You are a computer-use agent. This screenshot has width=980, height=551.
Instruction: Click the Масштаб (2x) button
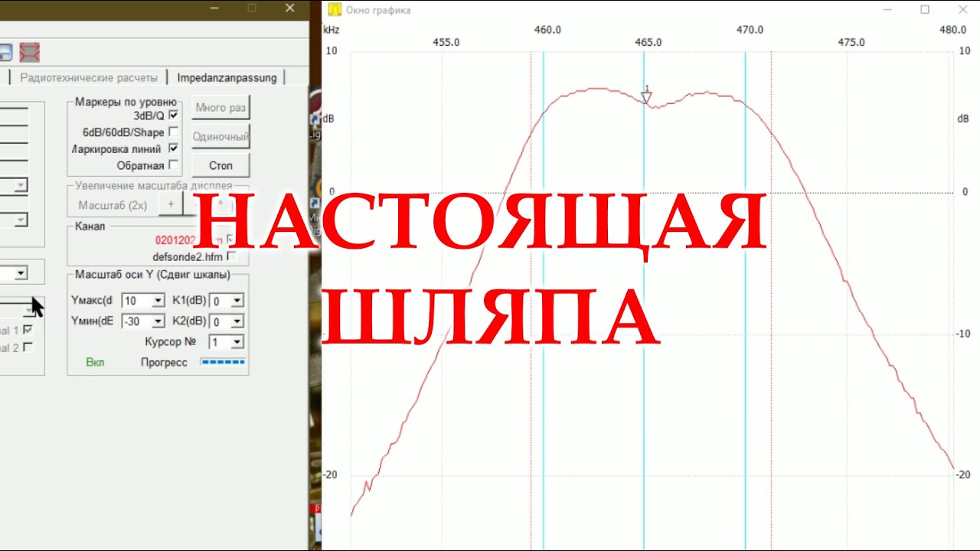pyautogui.click(x=113, y=205)
